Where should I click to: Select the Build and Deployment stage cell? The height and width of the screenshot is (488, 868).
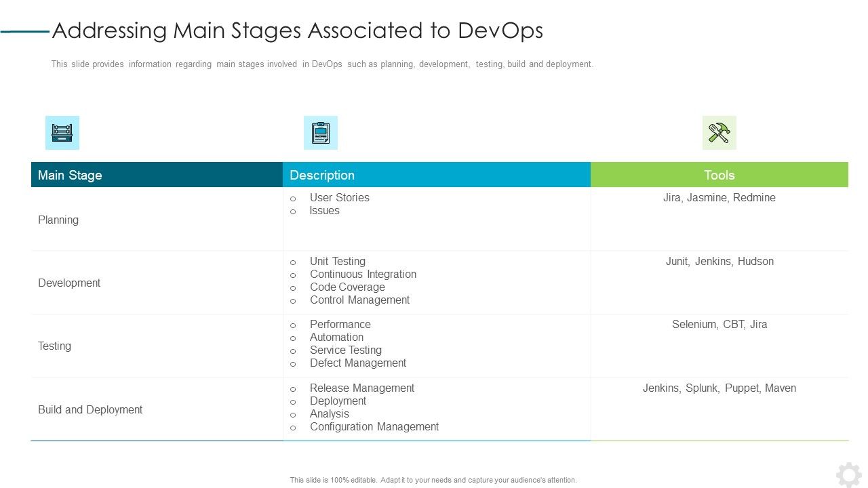(90, 409)
